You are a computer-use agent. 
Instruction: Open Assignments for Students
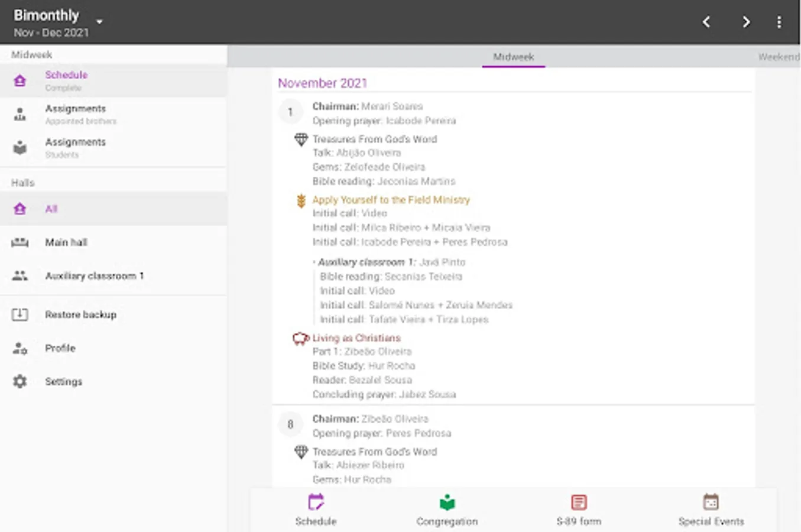(113, 148)
